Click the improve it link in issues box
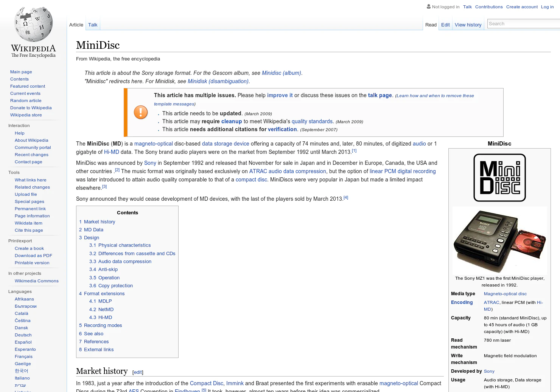This screenshot has width=560, height=392. click(x=280, y=95)
